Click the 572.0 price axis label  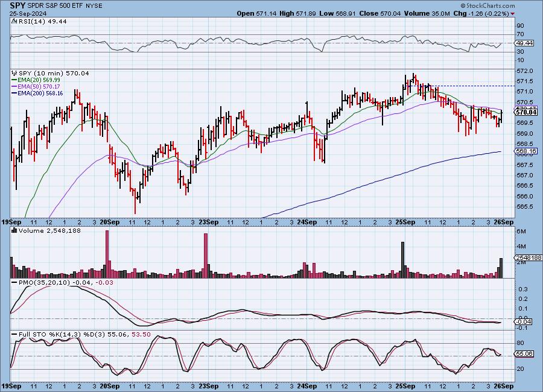point(524,71)
